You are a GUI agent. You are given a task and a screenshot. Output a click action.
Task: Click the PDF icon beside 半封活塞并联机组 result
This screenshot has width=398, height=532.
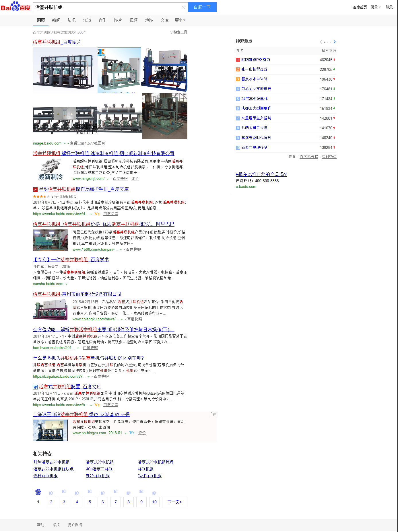pyautogui.click(x=35, y=189)
